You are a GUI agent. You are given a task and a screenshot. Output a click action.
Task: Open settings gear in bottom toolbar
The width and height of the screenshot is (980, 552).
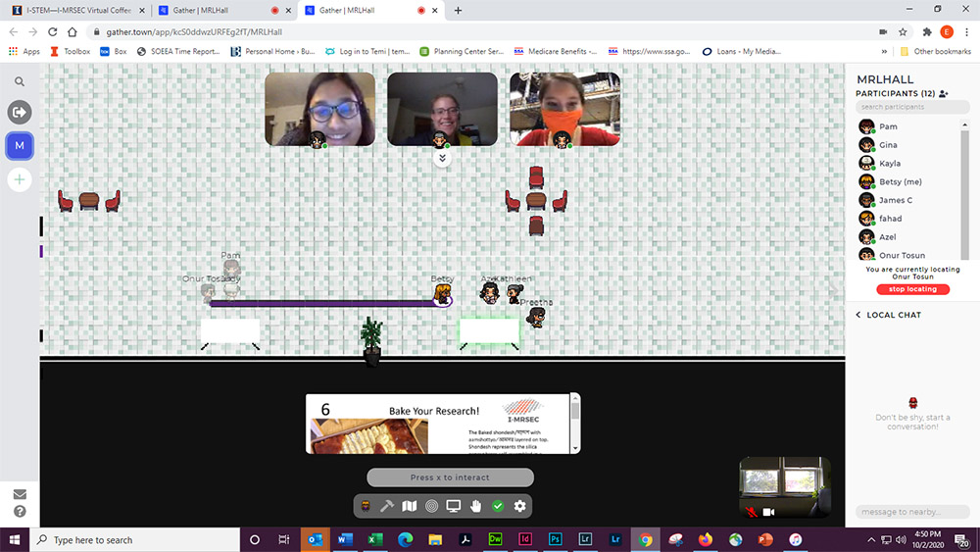coord(519,506)
